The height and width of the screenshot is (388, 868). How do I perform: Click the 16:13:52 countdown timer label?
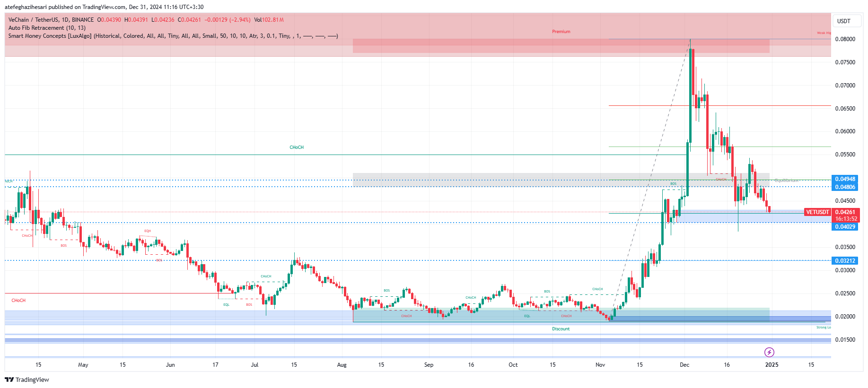846,219
